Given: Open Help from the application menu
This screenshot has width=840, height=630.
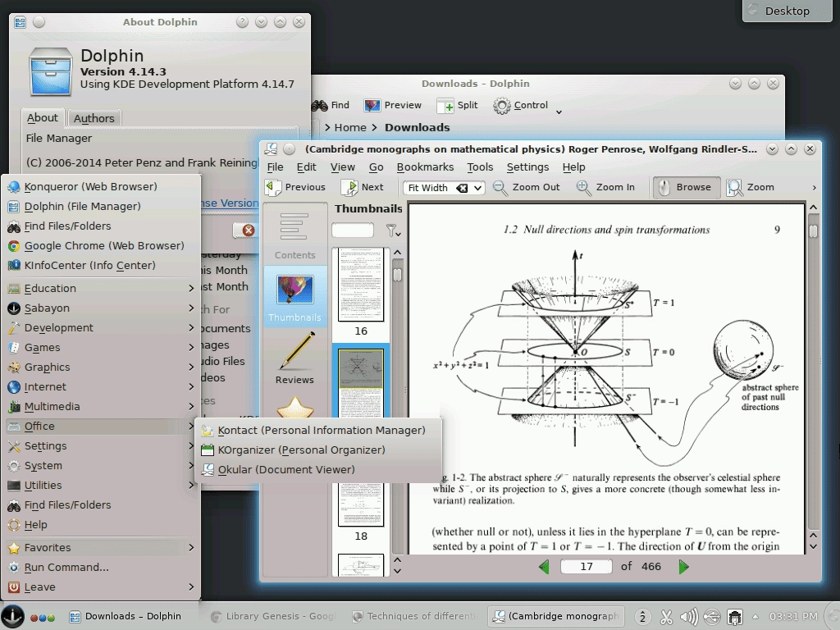Looking at the screenshot, I should coord(101,525).
